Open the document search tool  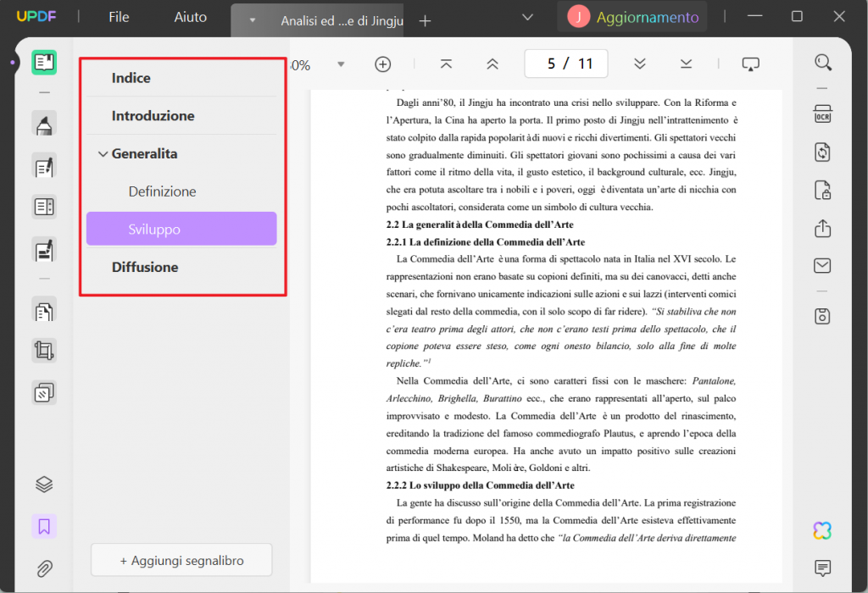click(x=821, y=62)
